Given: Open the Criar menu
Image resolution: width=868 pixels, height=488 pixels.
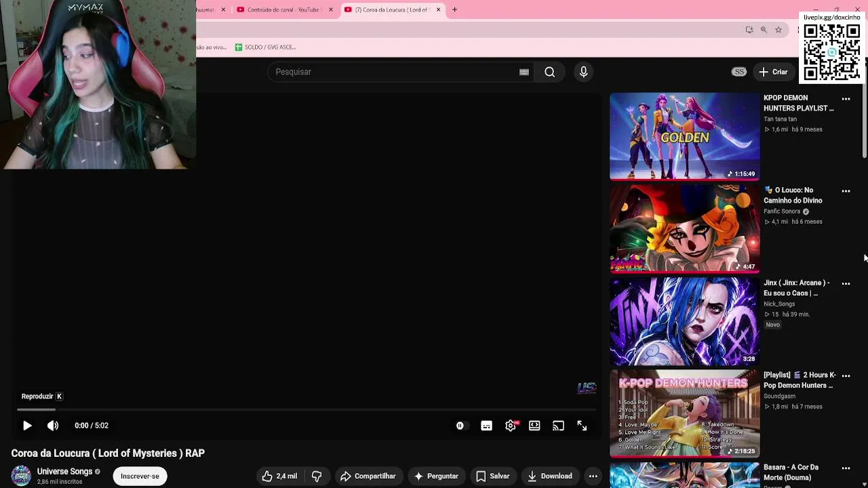Looking at the screenshot, I should pos(774,72).
